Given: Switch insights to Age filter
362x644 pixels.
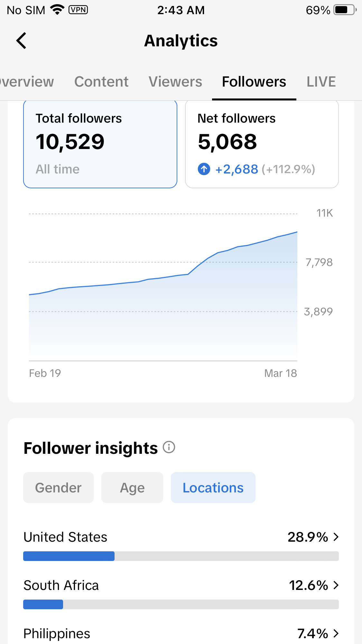Looking at the screenshot, I should click(x=132, y=488).
